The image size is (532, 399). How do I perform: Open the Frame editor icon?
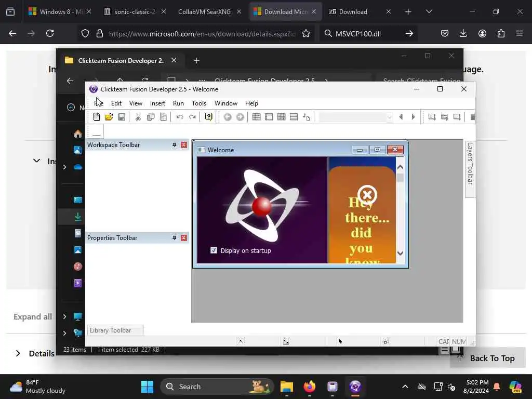point(269,117)
